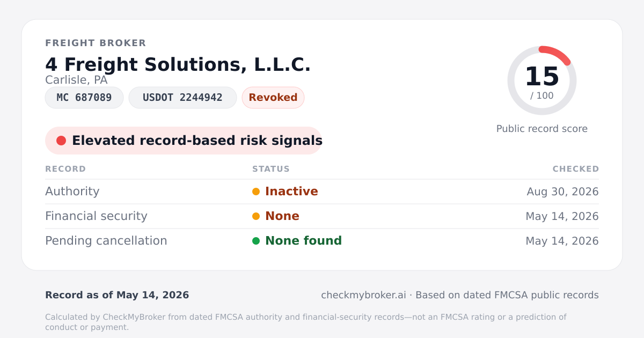Select the Pending cancellation row label
The height and width of the screenshot is (338, 644).
(x=106, y=241)
